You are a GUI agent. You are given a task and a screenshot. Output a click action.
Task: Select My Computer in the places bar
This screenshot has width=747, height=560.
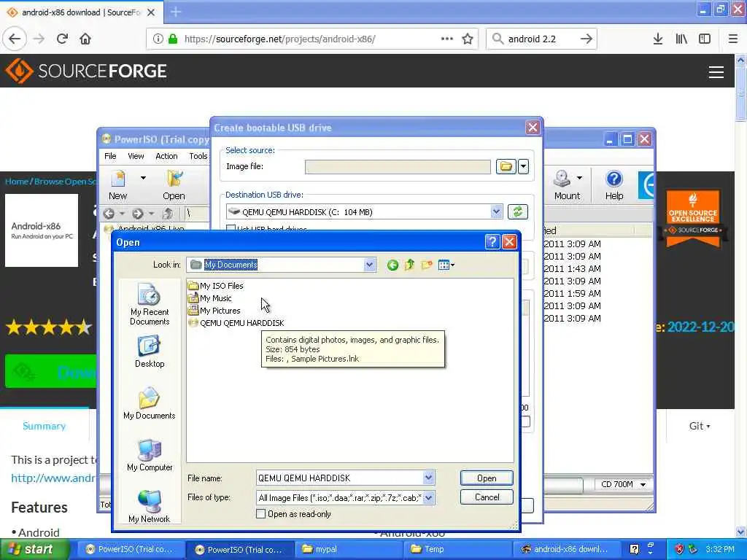[149, 455]
